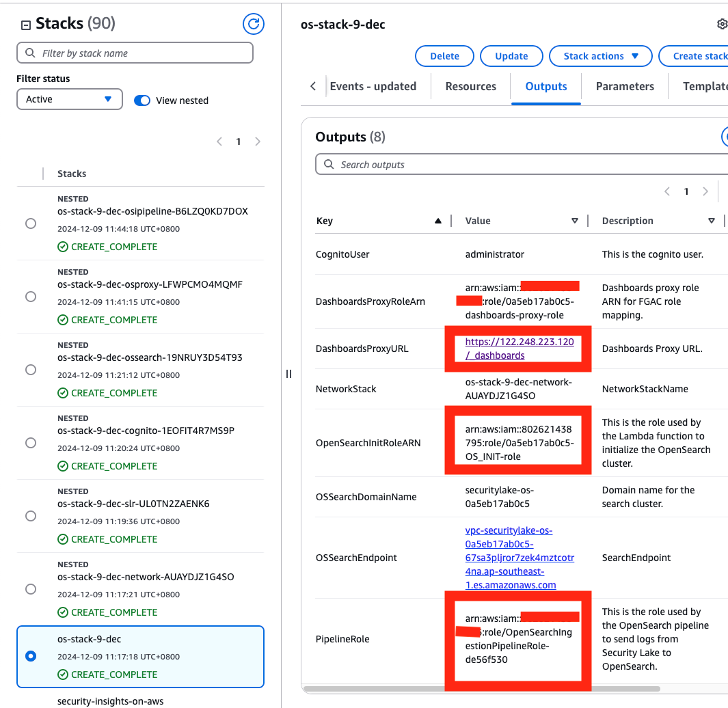Open the Stack actions dropdown
The image size is (728, 708).
click(x=600, y=56)
